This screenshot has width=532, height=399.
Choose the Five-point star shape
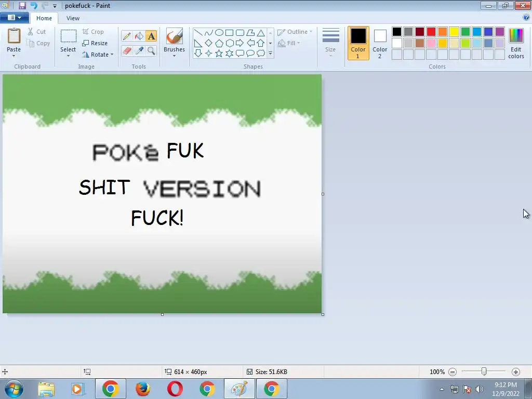[219, 54]
